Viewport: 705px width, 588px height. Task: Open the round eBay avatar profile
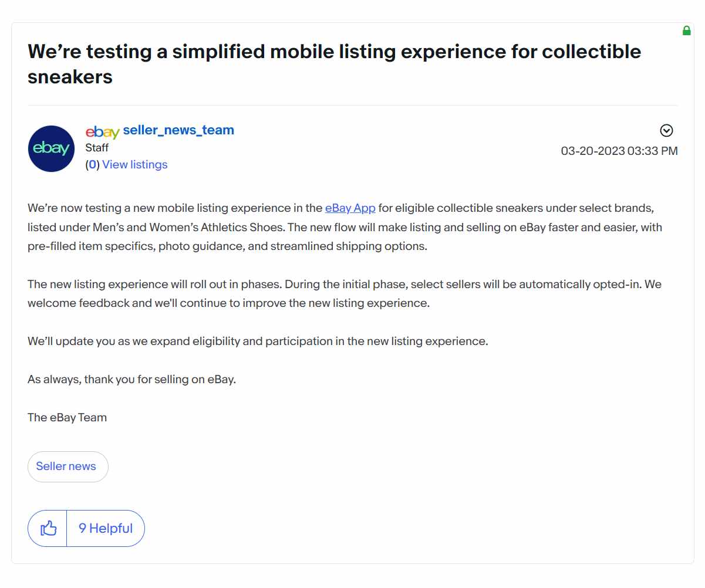click(x=51, y=148)
